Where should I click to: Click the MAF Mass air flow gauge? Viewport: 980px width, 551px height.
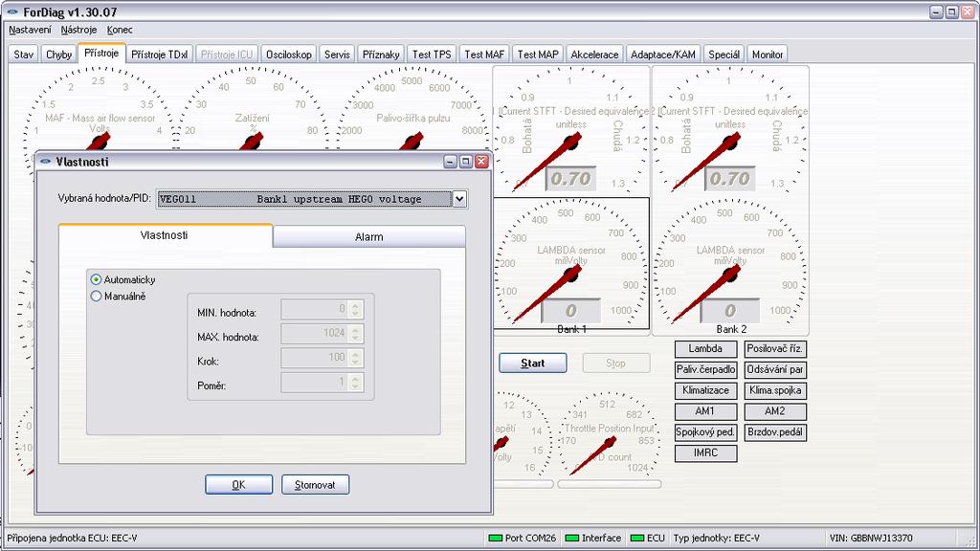pyautogui.click(x=99, y=109)
